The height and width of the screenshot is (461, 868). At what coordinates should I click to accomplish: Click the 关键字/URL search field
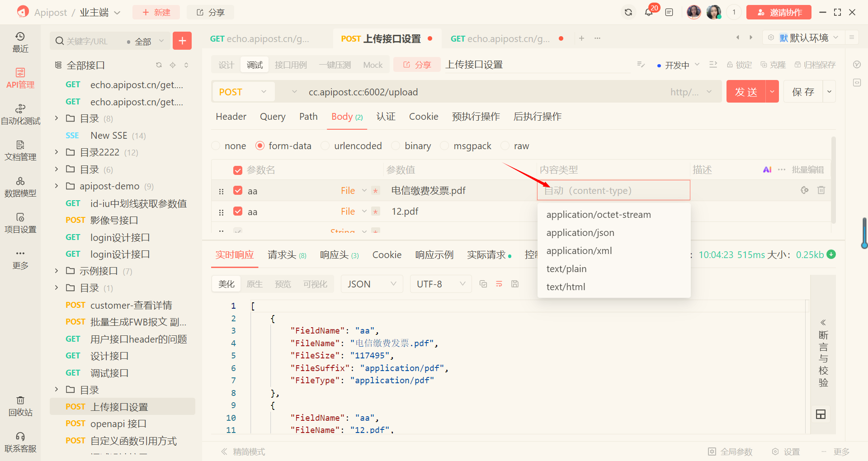tap(88, 41)
